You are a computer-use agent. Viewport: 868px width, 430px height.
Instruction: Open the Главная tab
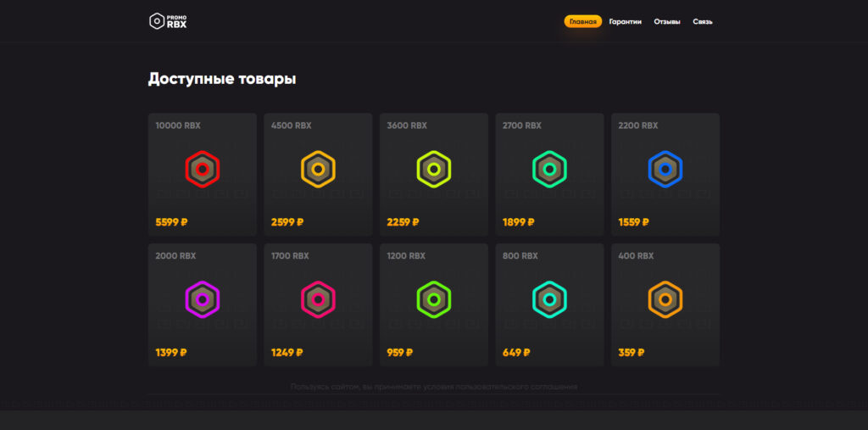pos(583,21)
